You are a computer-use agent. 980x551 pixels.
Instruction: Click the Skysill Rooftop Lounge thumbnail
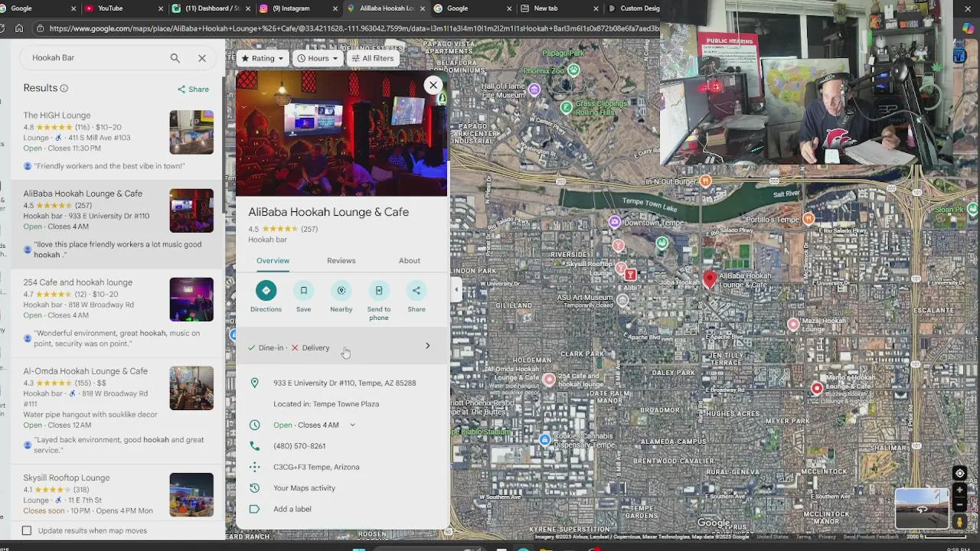[191, 494]
